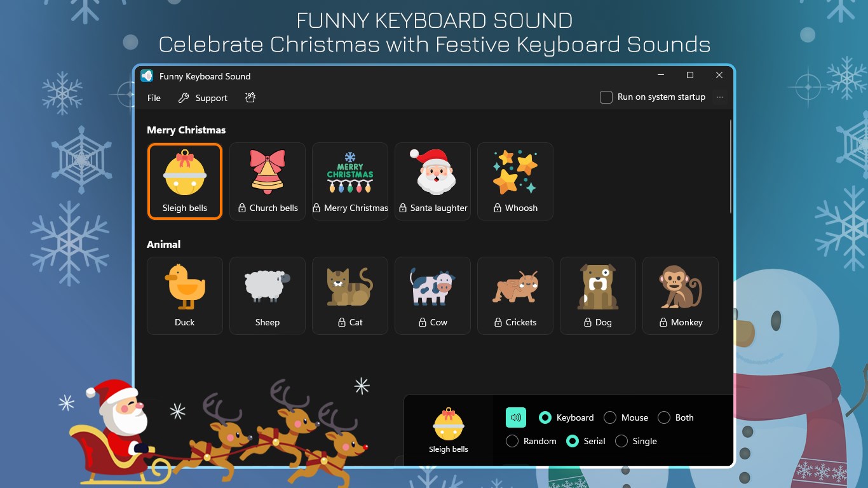The width and height of the screenshot is (868, 488).
Task: Click the Sleigh bells preview in bottom panel
Action: coord(449,430)
